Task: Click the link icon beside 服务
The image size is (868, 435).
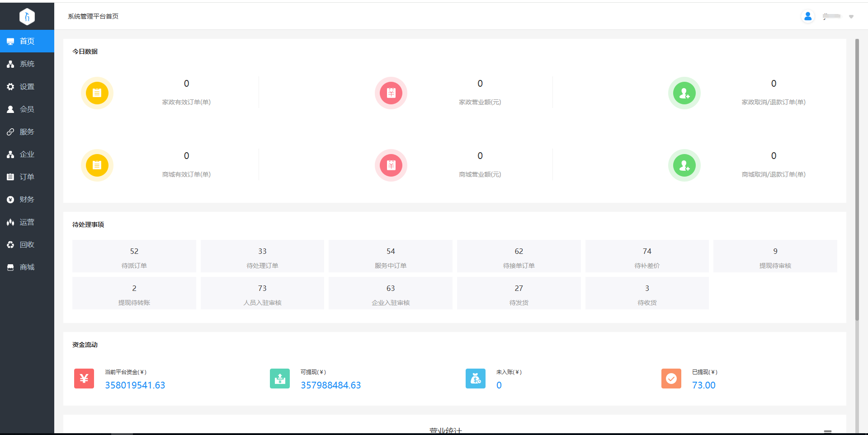Action: click(10, 131)
